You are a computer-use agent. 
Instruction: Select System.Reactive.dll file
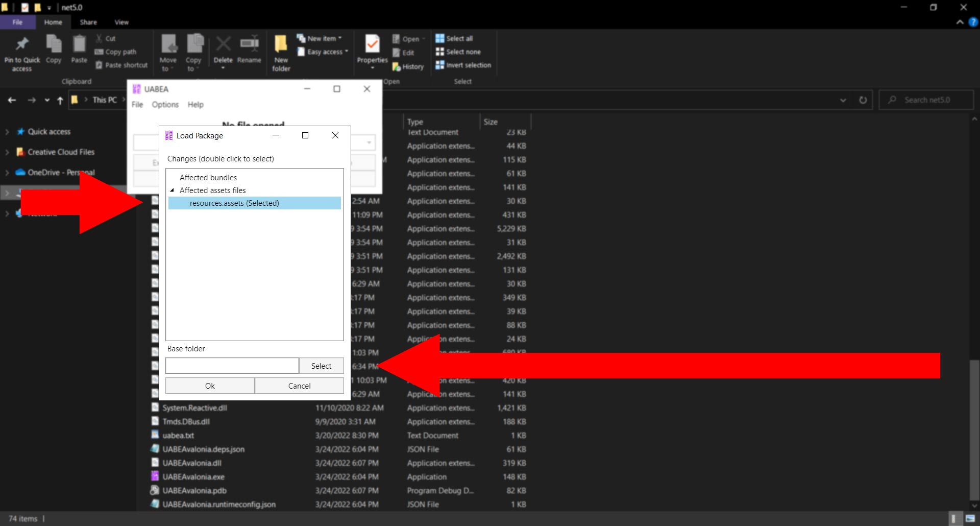[x=194, y=408]
